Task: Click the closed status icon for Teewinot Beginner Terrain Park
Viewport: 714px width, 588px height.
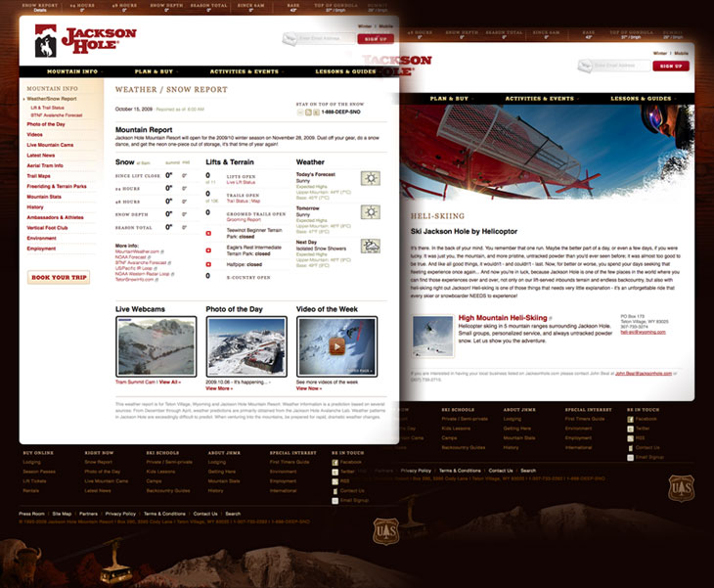Action: [x=208, y=233]
